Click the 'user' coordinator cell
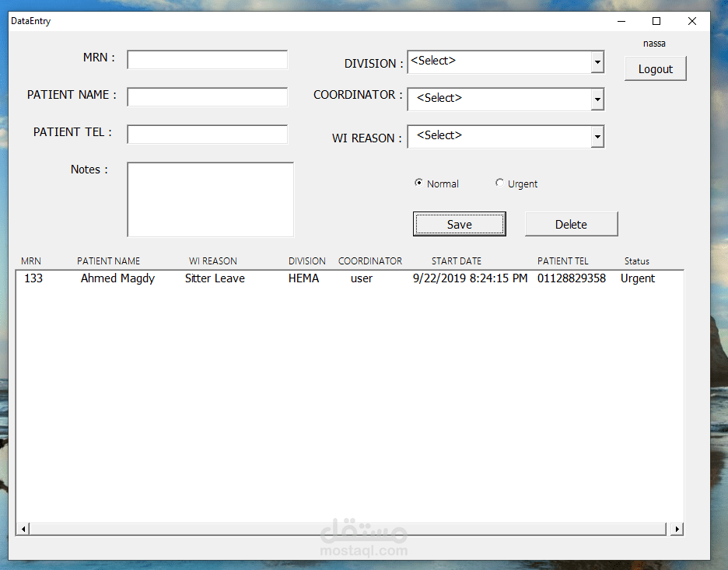 (361, 278)
